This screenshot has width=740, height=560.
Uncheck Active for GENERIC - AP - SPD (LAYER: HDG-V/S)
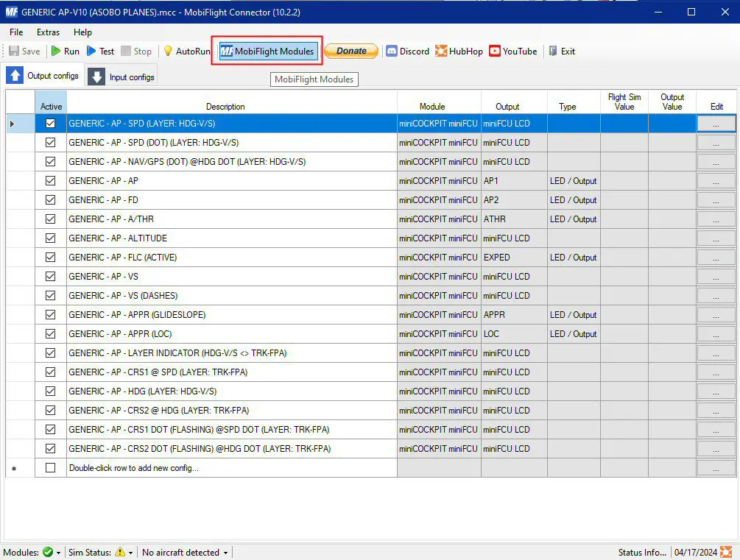(x=51, y=123)
